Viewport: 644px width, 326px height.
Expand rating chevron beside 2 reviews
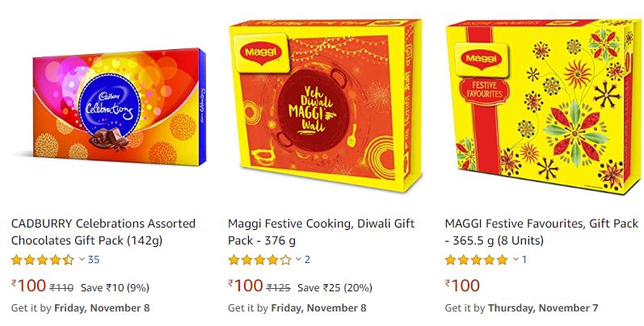[299, 259]
